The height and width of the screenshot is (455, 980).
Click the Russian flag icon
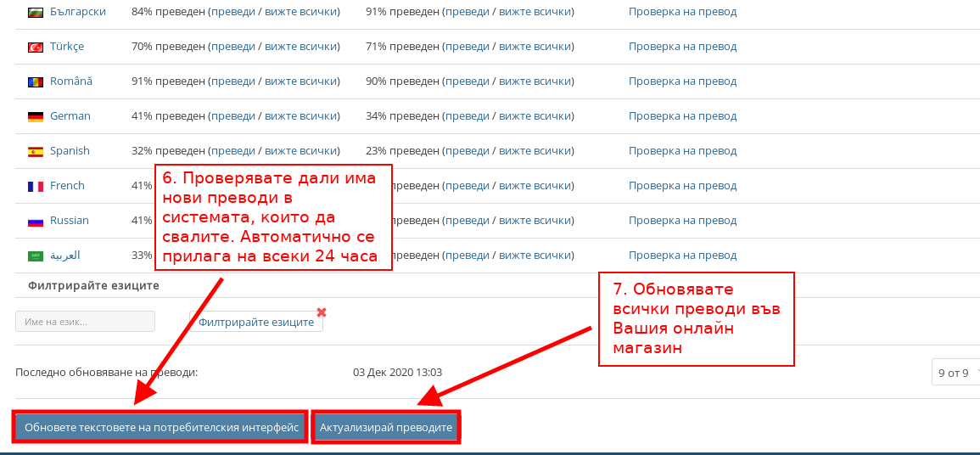click(35, 221)
